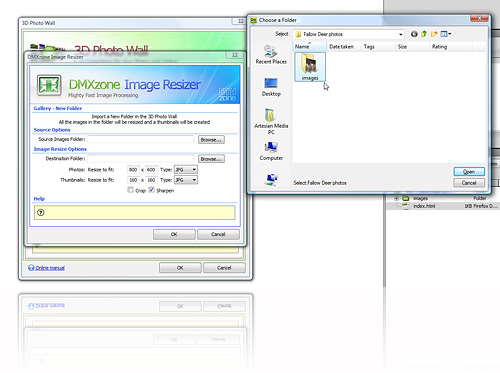
Task: Open the Online manual link
Action: point(50,268)
